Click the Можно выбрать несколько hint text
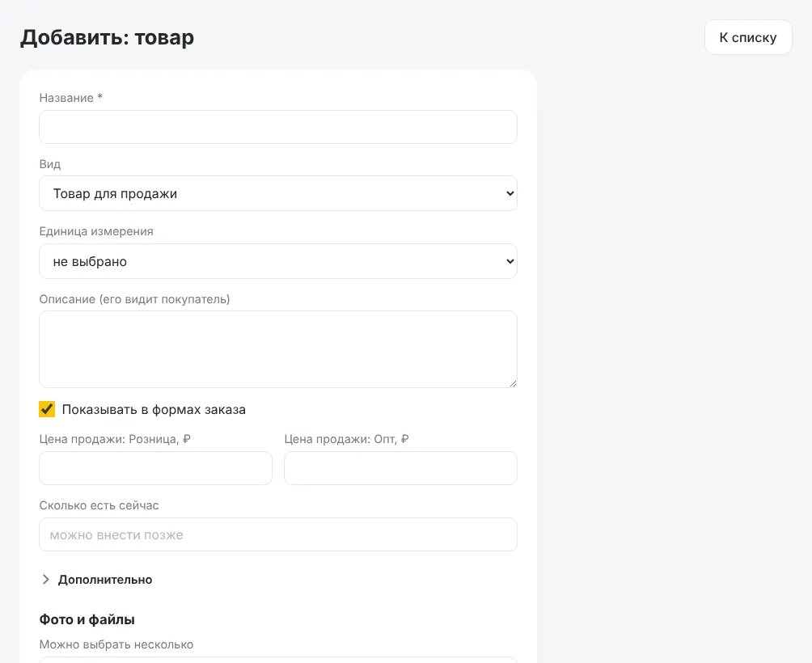 [x=116, y=644]
